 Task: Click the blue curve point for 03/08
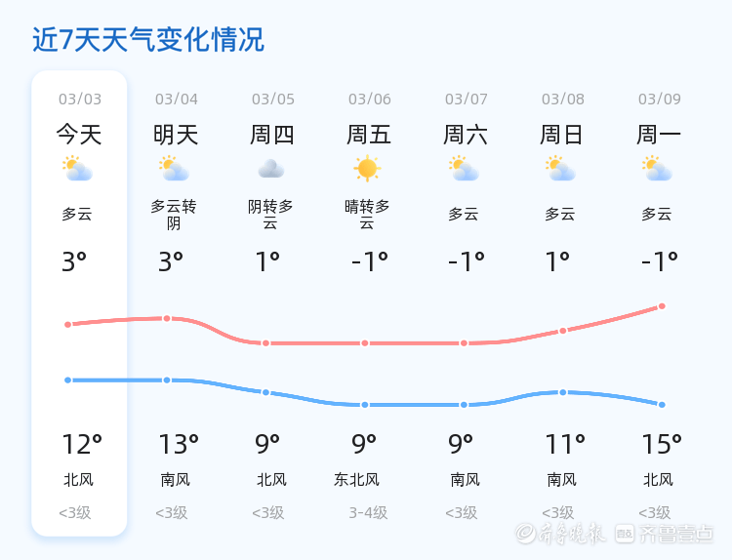(562, 392)
